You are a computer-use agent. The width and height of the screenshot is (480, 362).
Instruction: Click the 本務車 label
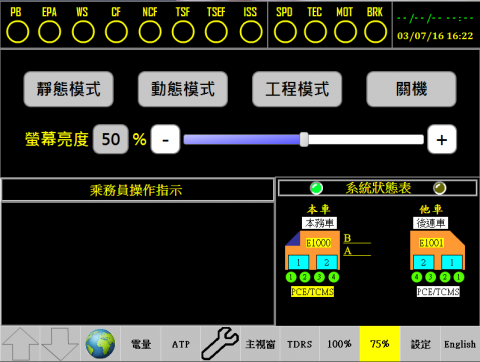coord(320,223)
